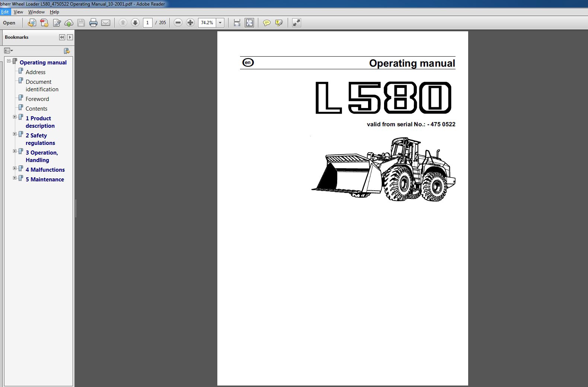Click the Open button in toolbar
Screen dimensions: 588x387
coord(9,23)
